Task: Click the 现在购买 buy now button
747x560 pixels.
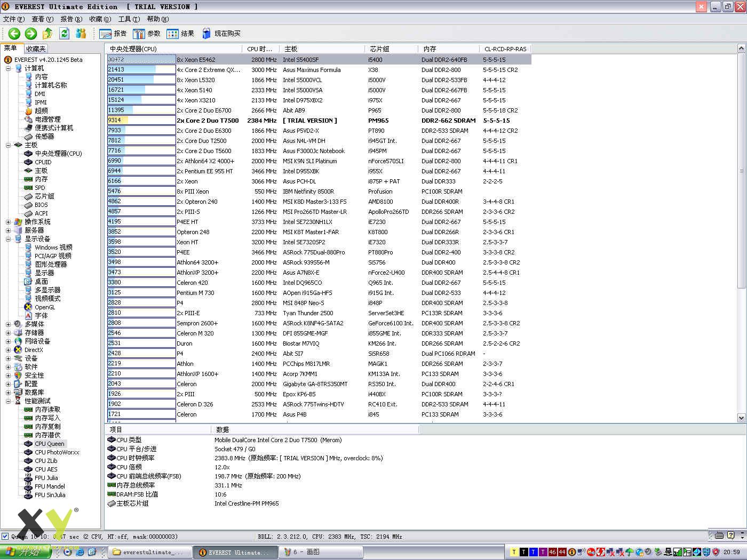Action: pyautogui.click(x=221, y=34)
